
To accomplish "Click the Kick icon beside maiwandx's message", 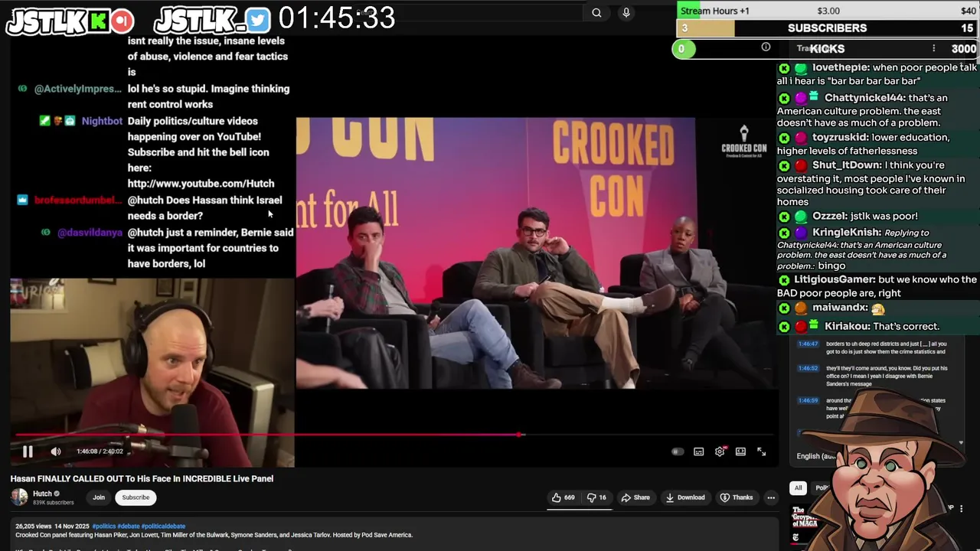I will tap(784, 308).
